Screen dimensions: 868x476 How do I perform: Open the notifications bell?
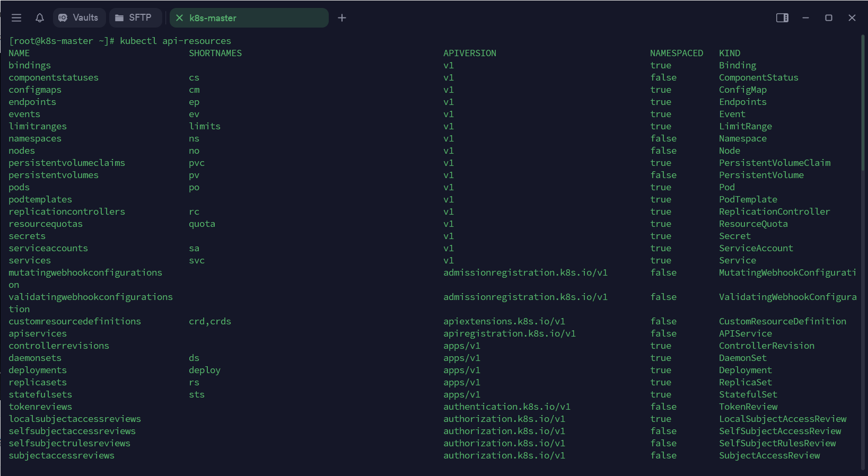tap(40, 18)
